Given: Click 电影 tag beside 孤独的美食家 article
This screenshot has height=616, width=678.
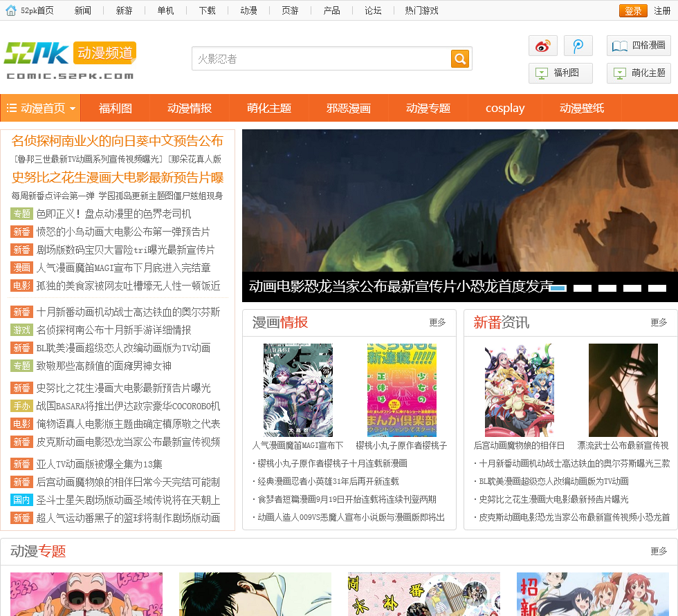Looking at the screenshot, I should click(x=21, y=286).
